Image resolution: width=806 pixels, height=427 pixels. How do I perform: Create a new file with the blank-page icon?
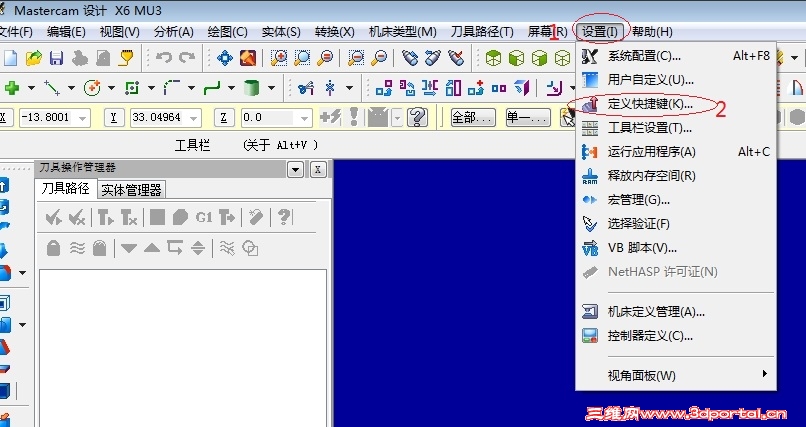(10, 58)
